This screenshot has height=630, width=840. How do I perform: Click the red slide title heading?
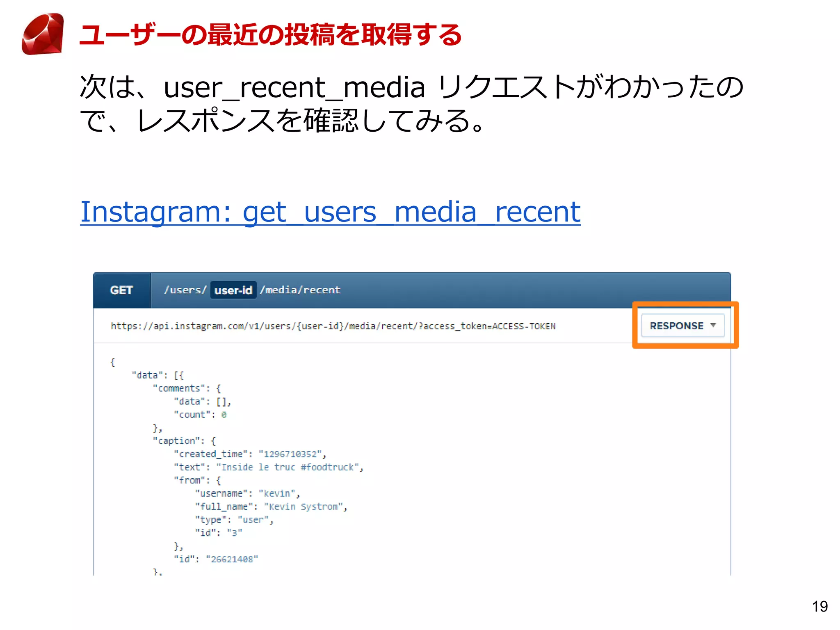pyautogui.click(x=271, y=34)
